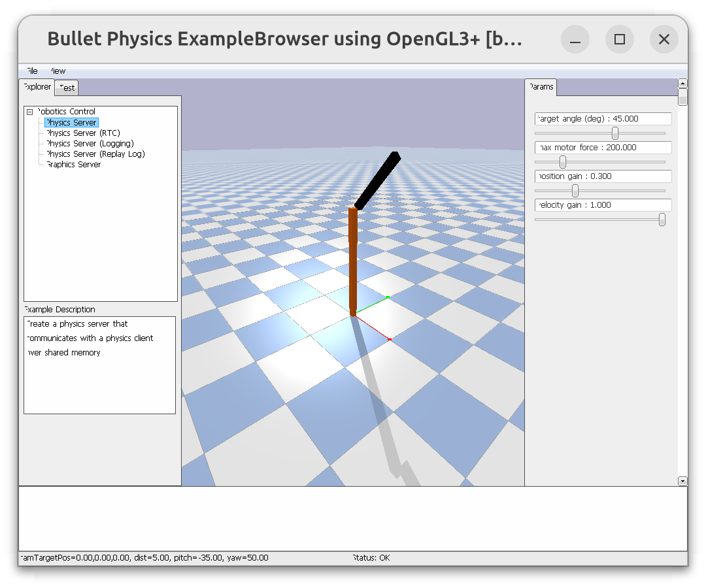706x588 pixels.
Task: Minimize the Bullet Physics window
Action: pyautogui.click(x=575, y=40)
